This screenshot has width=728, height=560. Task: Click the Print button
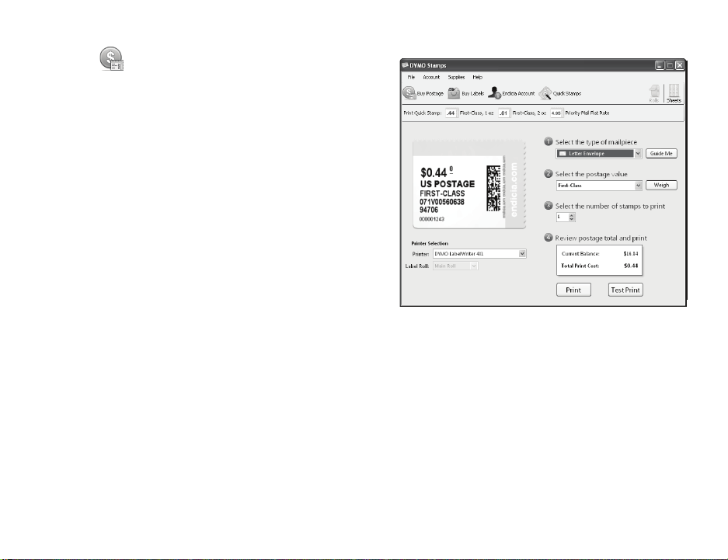(x=573, y=290)
